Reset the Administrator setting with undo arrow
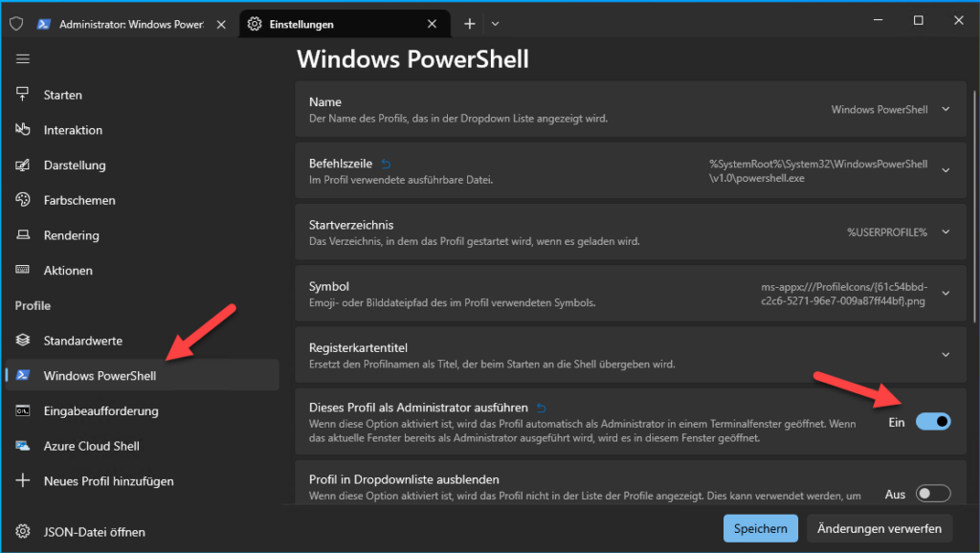 pos(542,408)
